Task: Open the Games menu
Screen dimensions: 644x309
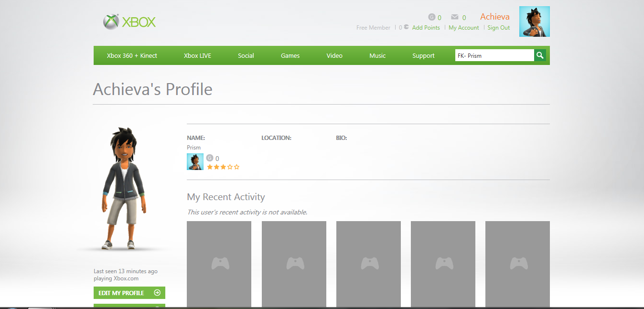Action: pyautogui.click(x=290, y=55)
